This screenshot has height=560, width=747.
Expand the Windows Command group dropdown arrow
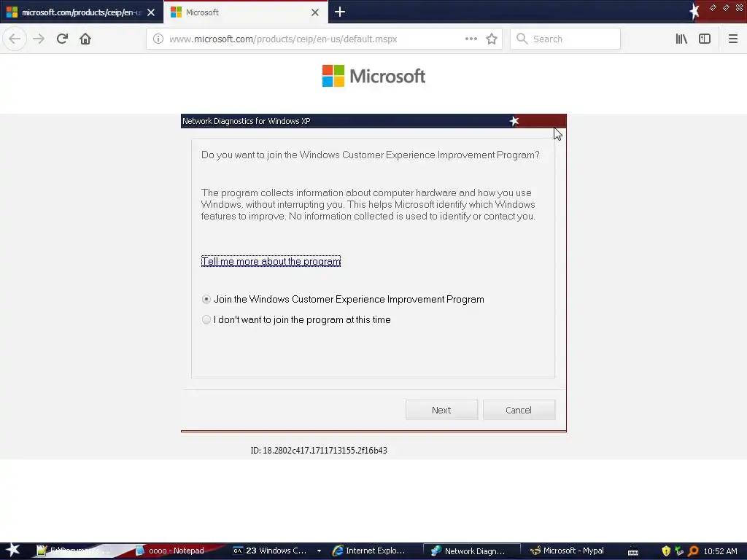(x=319, y=551)
